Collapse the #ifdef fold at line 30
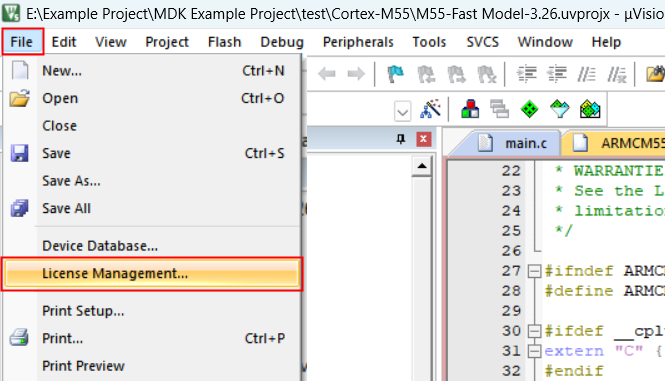The image size is (665, 381). click(534, 331)
